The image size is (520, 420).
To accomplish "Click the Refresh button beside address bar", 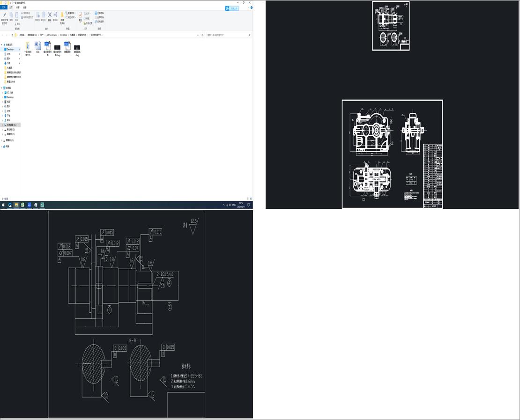I will tap(202, 35).
